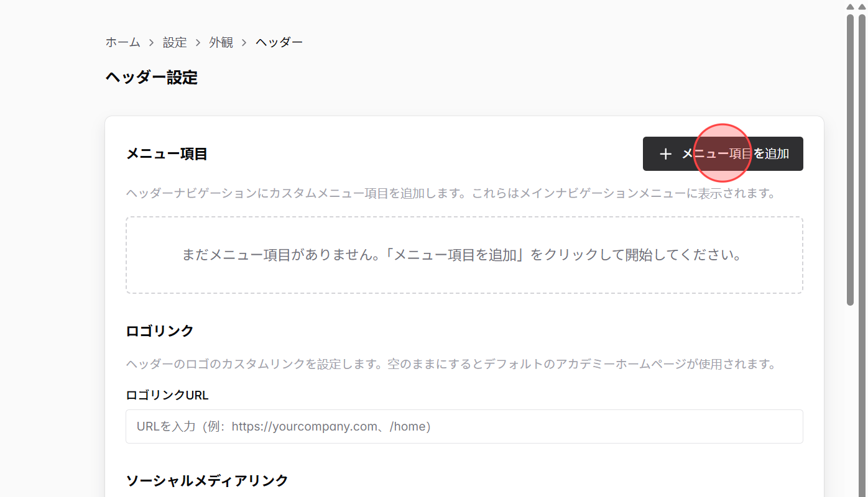
Task: Click inside the empty menu items placeholder box
Action: point(464,255)
